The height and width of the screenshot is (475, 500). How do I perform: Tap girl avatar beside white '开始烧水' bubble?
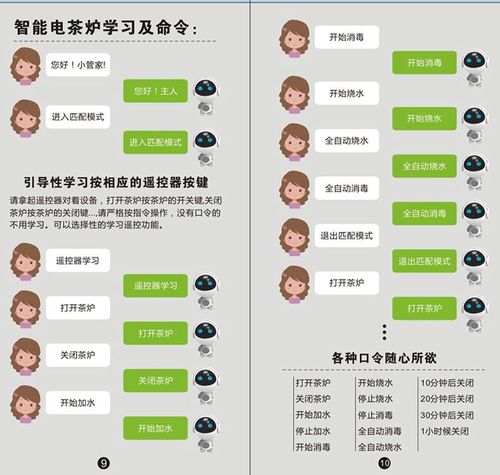tap(294, 95)
